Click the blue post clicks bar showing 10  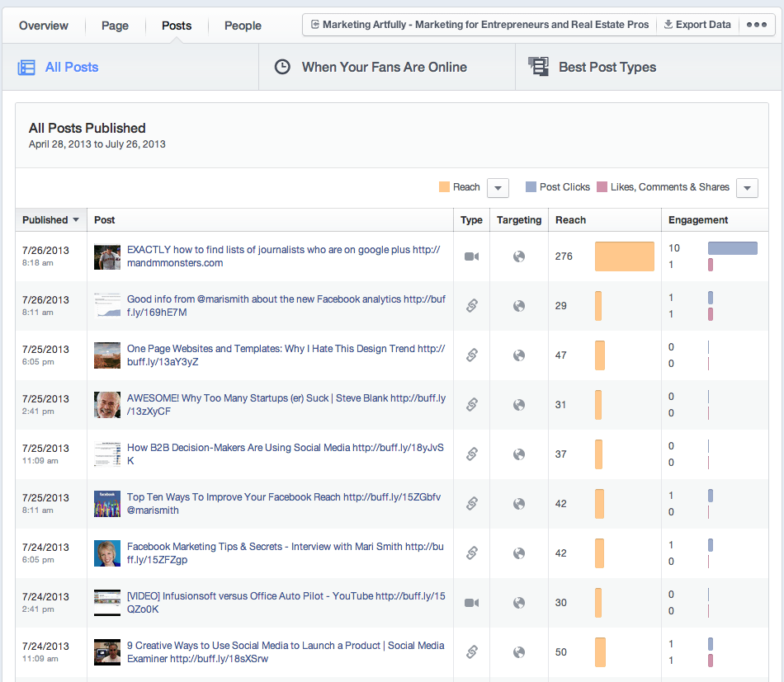point(733,248)
